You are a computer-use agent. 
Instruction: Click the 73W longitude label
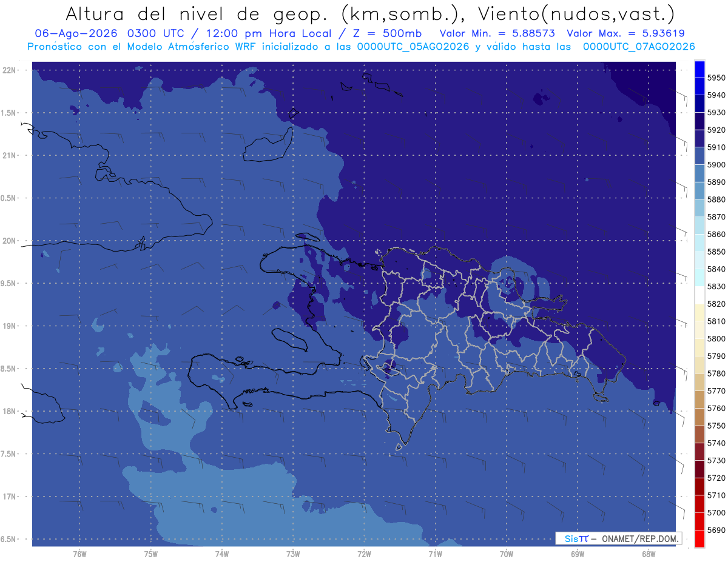point(292,554)
